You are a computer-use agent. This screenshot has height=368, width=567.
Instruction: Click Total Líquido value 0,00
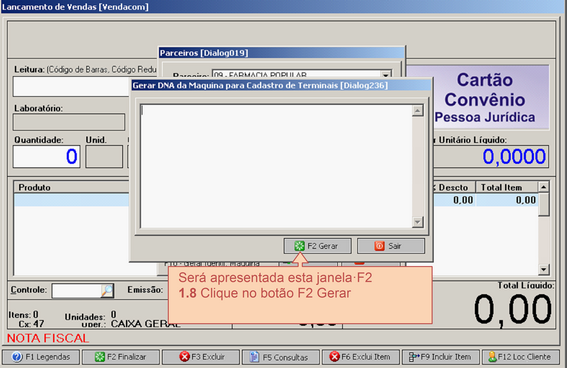tap(512, 309)
